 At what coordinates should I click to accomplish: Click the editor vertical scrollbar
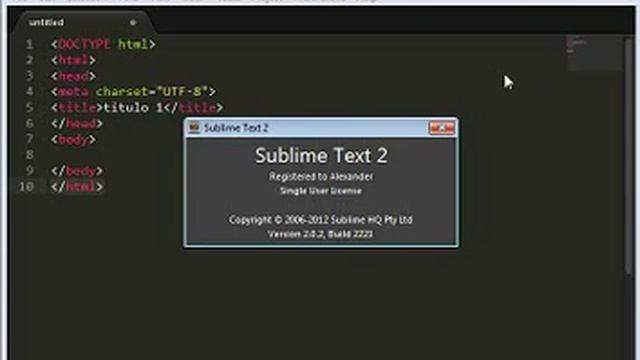coord(629,155)
